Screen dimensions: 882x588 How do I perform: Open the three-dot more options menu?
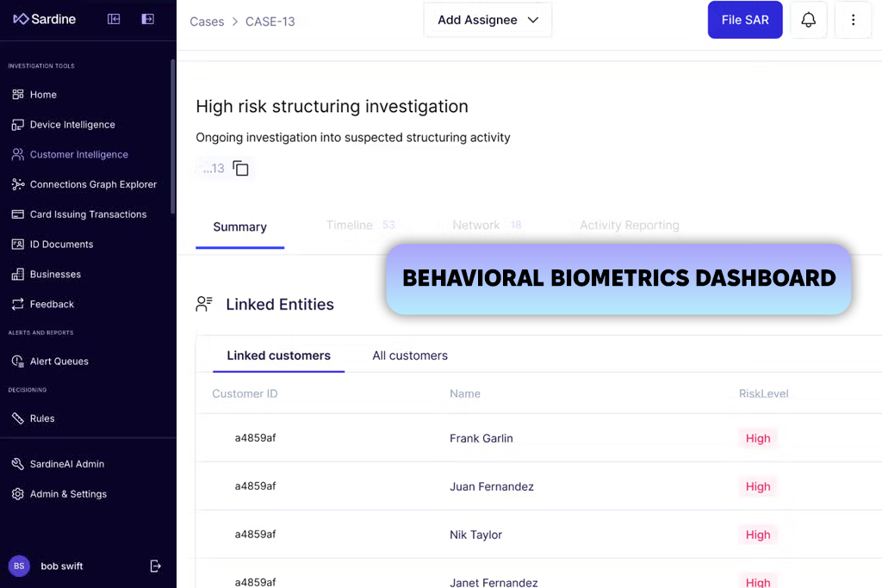pyautogui.click(x=854, y=20)
